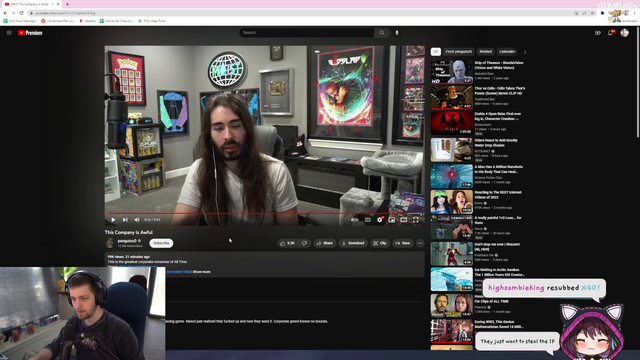
Task: Open Otters React to Anti-Gravity video title
Action: 496,142
